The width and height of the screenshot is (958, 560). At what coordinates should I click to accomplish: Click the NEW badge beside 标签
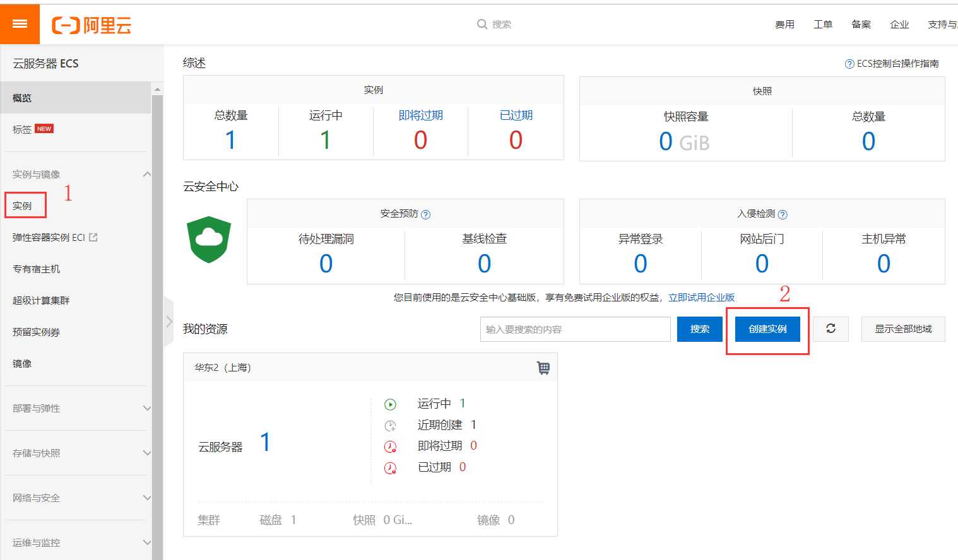[44, 129]
